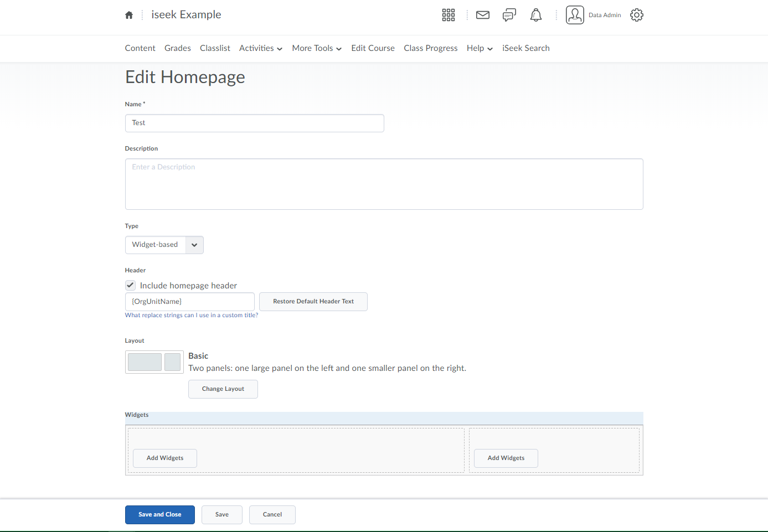This screenshot has height=532, width=768.
Task: Uncheck Include homepage header checkbox
Action: 131,285
